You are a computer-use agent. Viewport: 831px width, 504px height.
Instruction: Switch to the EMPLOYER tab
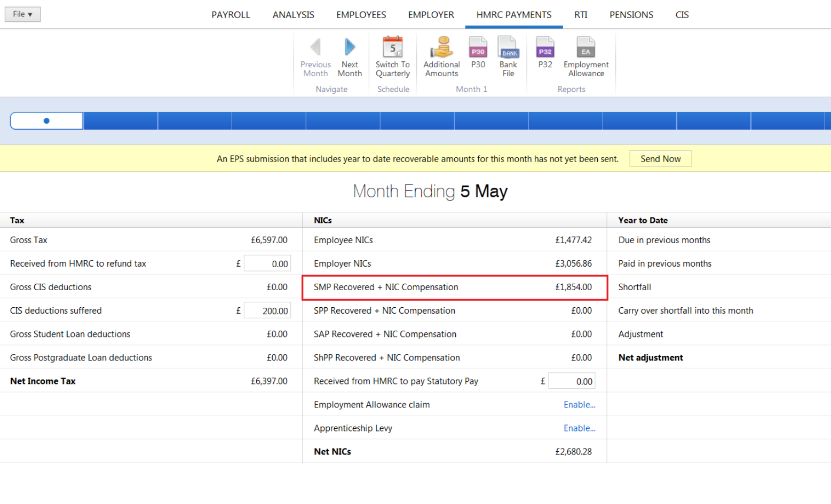[x=431, y=15]
